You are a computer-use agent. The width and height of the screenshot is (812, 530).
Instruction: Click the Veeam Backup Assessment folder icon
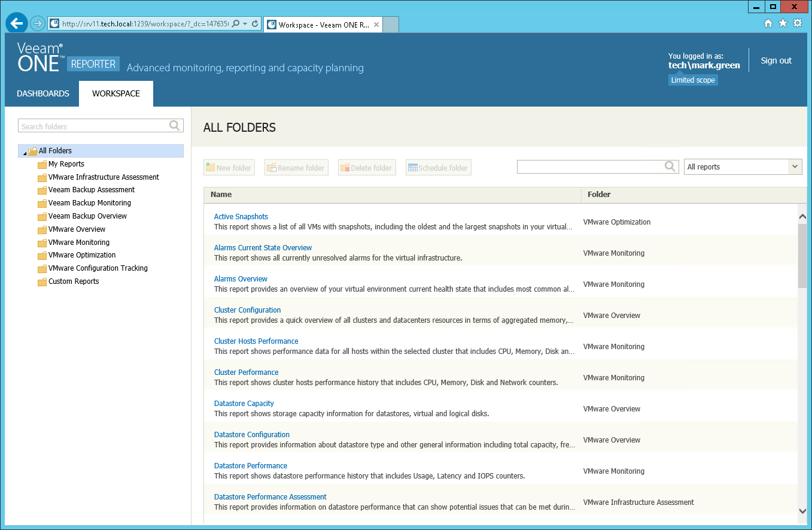click(x=42, y=190)
